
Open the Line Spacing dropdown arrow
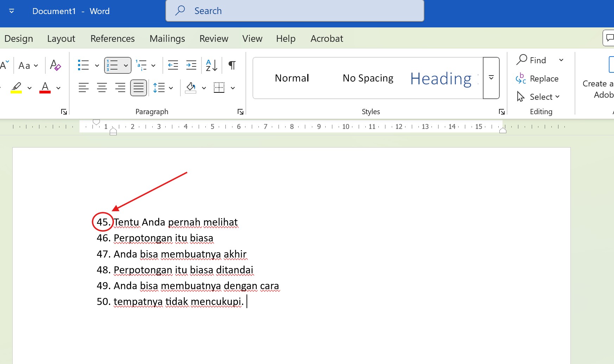click(x=171, y=87)
